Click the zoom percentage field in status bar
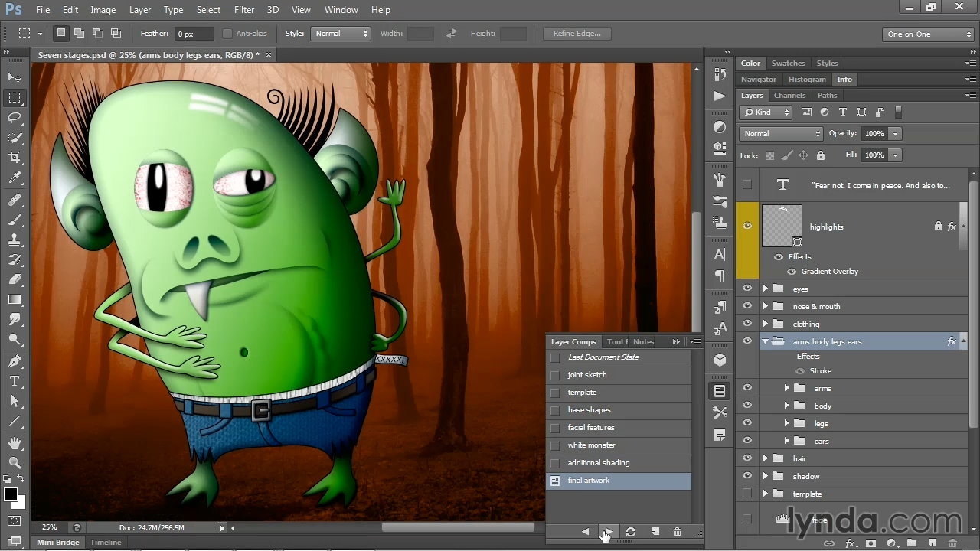The image size is (980, 551). pos(50,527)
